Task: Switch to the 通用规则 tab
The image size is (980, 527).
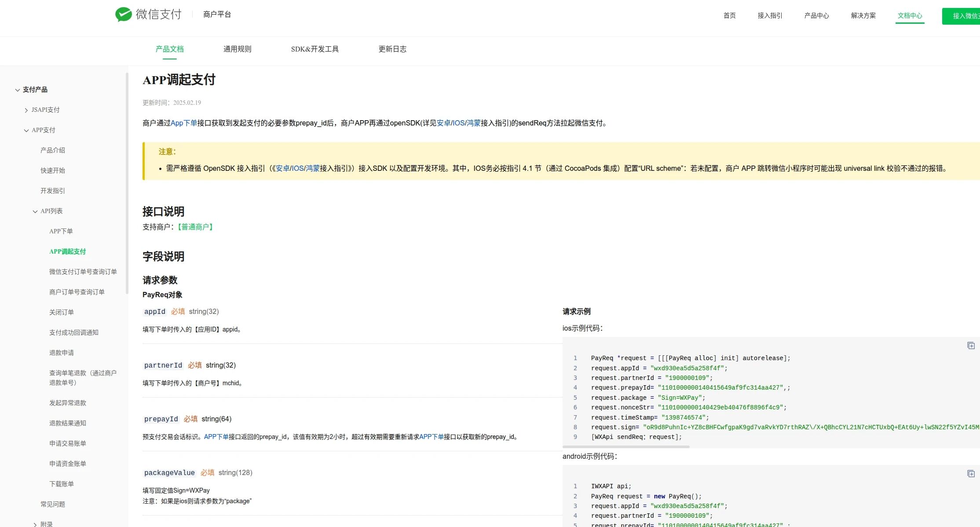Action: pos(237,49)
